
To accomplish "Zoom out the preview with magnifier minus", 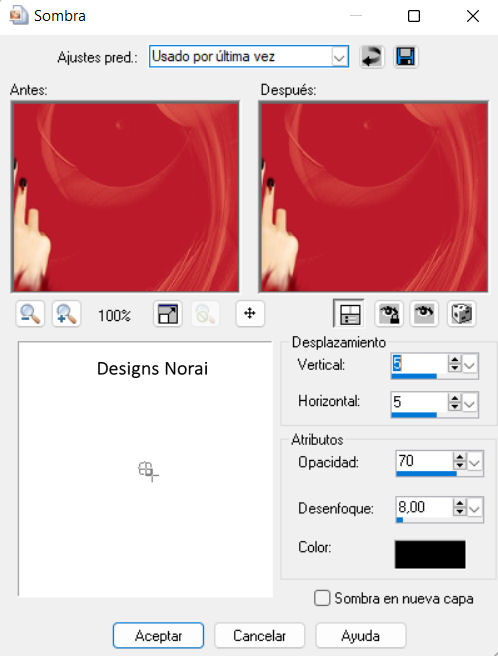I will pos(30,314).
